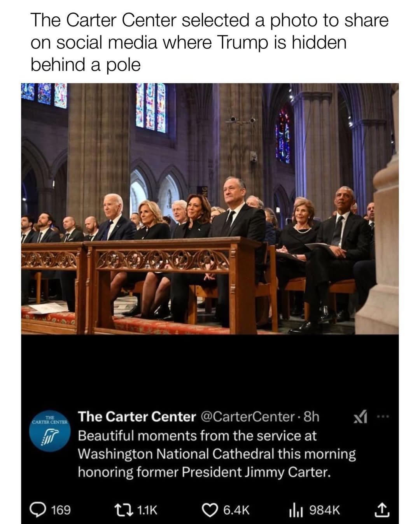Click the 984K views count

[x=324, y=510]
